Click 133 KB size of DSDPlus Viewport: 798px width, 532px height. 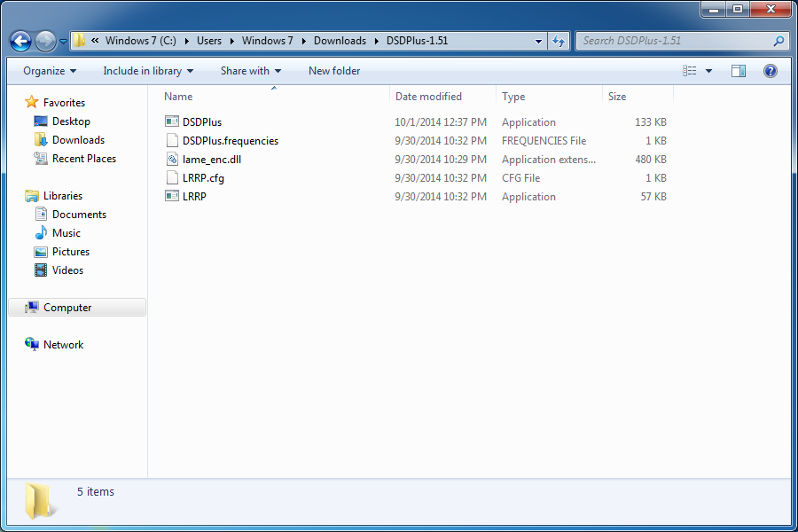651,122
